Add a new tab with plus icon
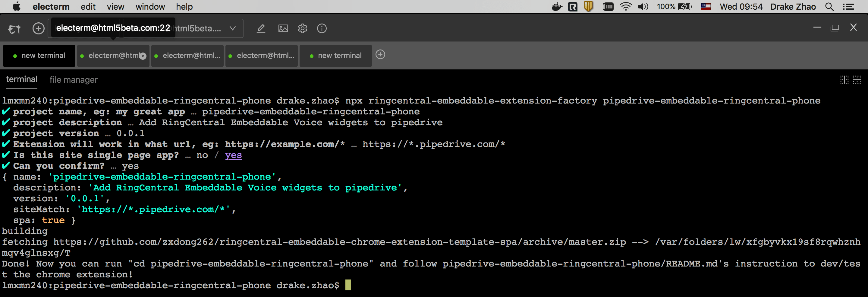This screenshot has width=868, height=297. [x=380, y=55]
